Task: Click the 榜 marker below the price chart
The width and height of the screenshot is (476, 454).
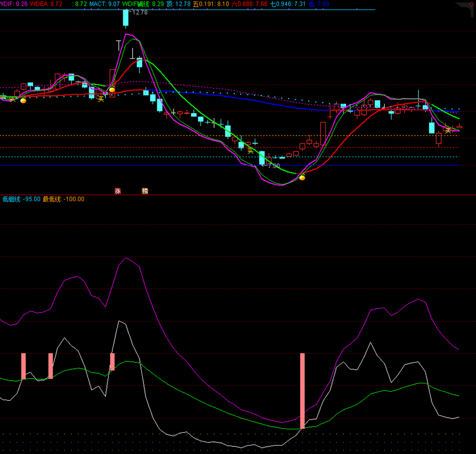Action: click(145, 191)
